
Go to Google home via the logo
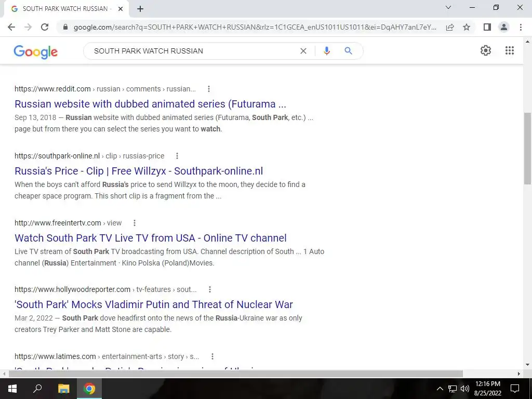point(36,52)
